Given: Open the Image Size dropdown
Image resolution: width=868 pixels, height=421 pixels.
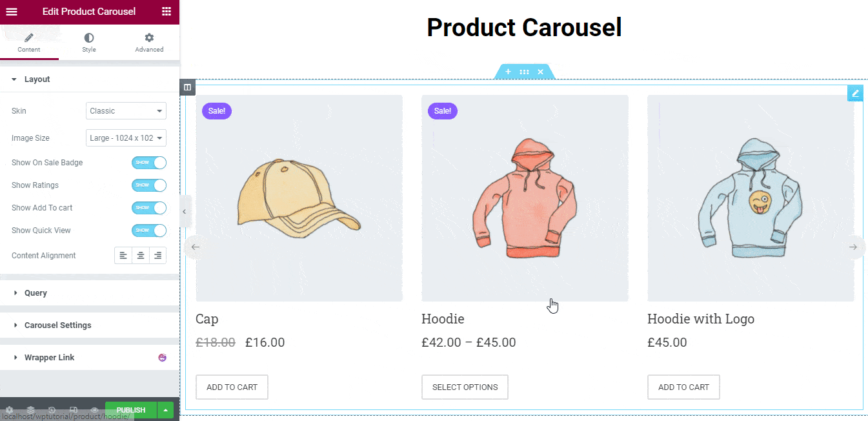Looking at the screenshot, I should tap(126, 138).
